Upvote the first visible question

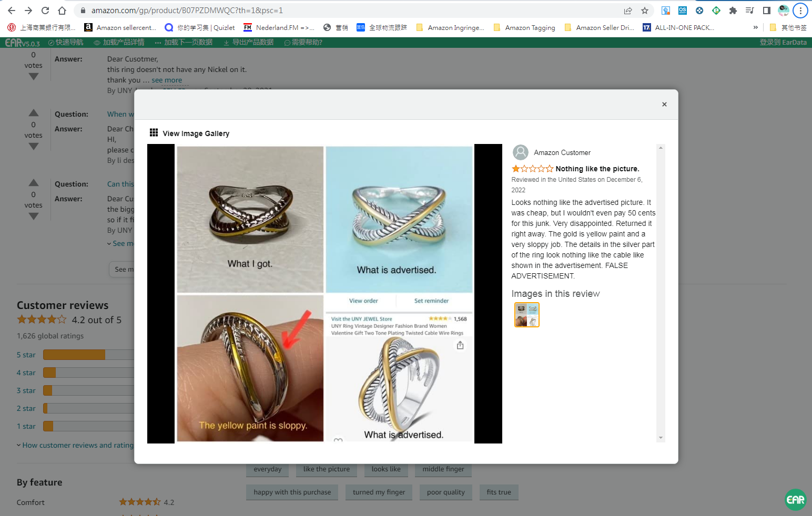pyautogui.click(x=34, y=112)
